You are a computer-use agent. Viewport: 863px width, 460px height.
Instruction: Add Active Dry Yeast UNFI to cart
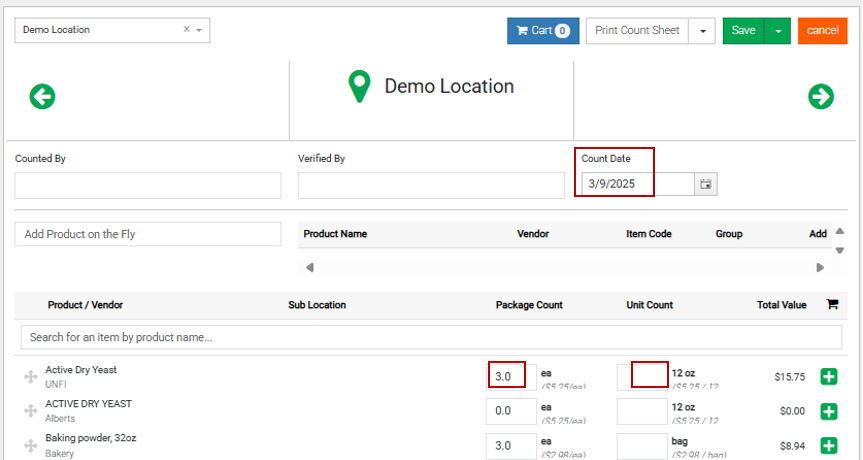point(828,377)
